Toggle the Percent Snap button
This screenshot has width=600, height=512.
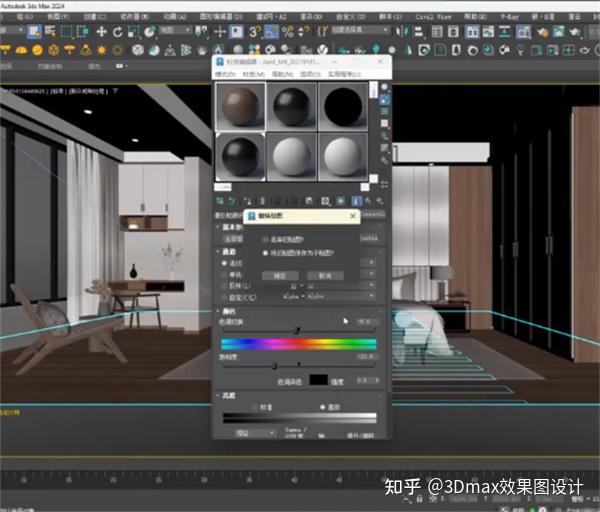point(288,31)
